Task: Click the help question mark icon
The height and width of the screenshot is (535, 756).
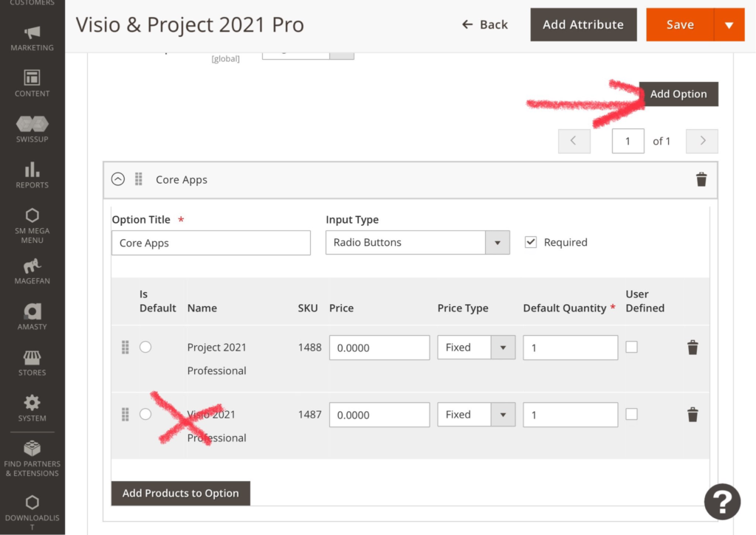Action: click(721, 503)
